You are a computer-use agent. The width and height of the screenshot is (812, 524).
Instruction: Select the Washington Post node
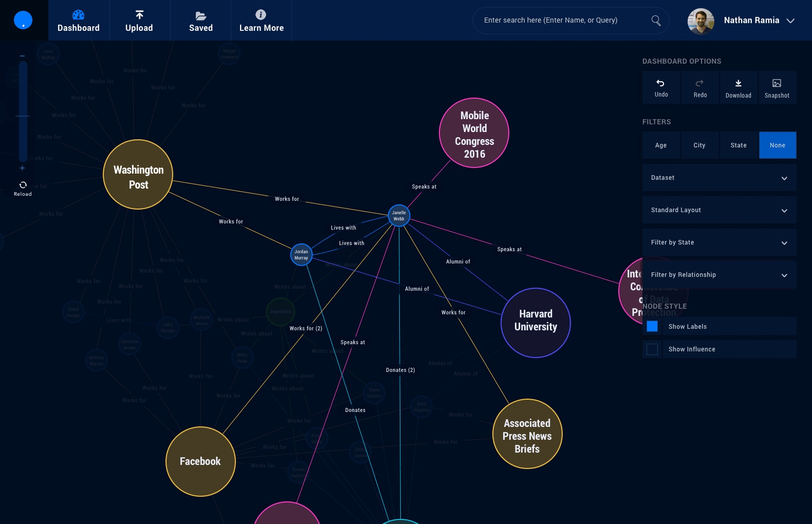click(x=138, y=175)
